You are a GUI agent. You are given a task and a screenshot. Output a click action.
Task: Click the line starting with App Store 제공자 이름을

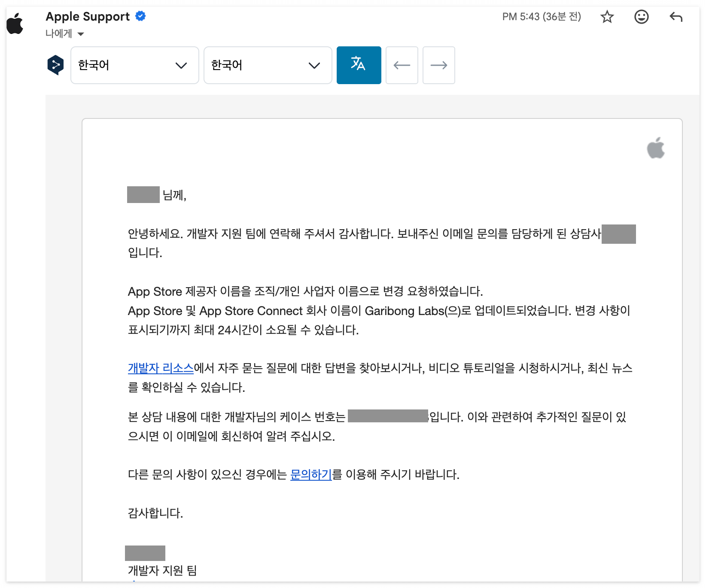[305, 291]
